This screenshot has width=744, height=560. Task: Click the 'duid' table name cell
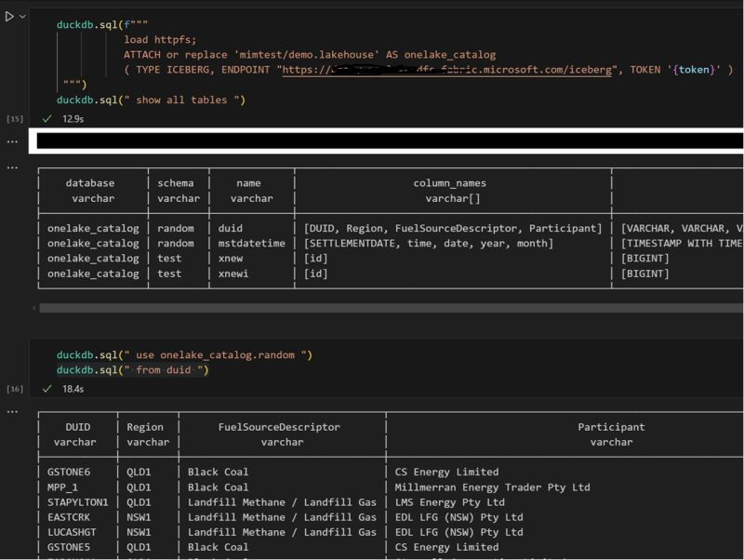[x=230, y=228]
